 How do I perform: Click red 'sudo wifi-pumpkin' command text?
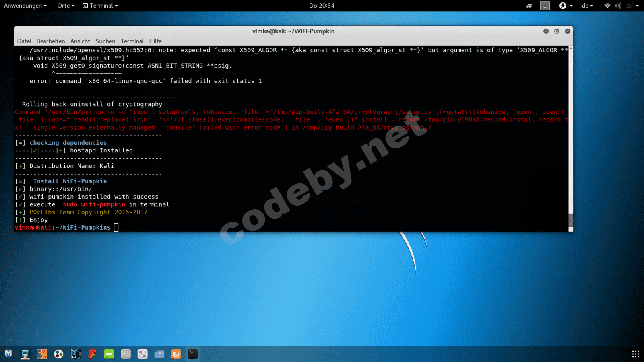point(94,204)
